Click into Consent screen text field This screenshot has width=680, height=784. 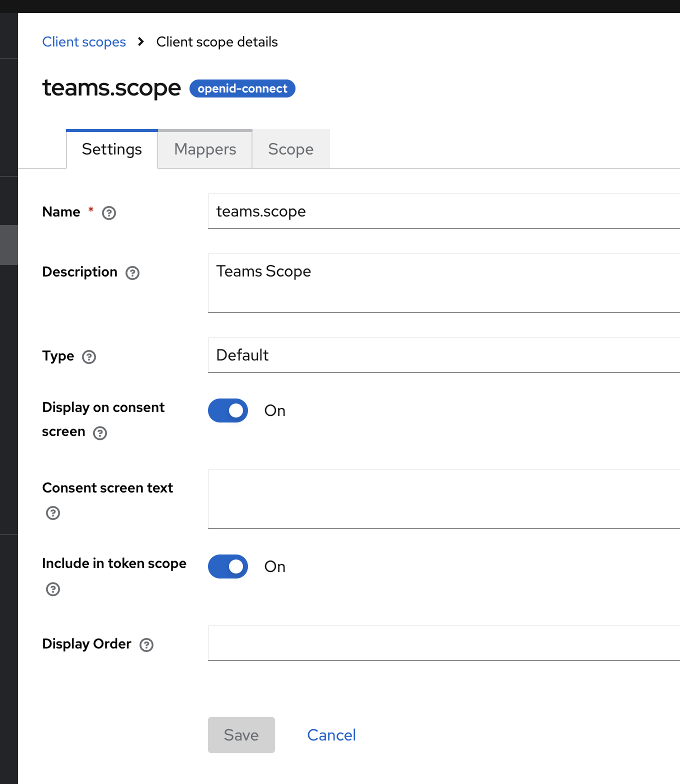point(444,499)
